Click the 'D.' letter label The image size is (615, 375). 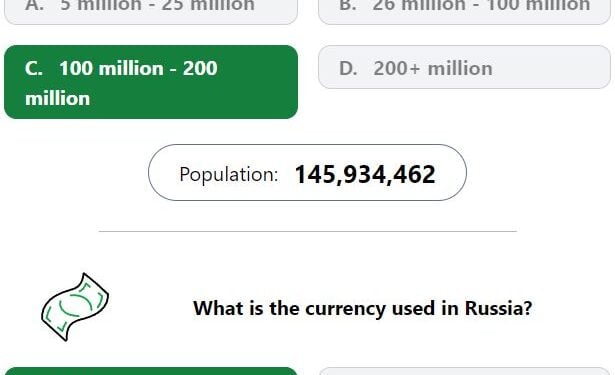click(x=348, y=69)
